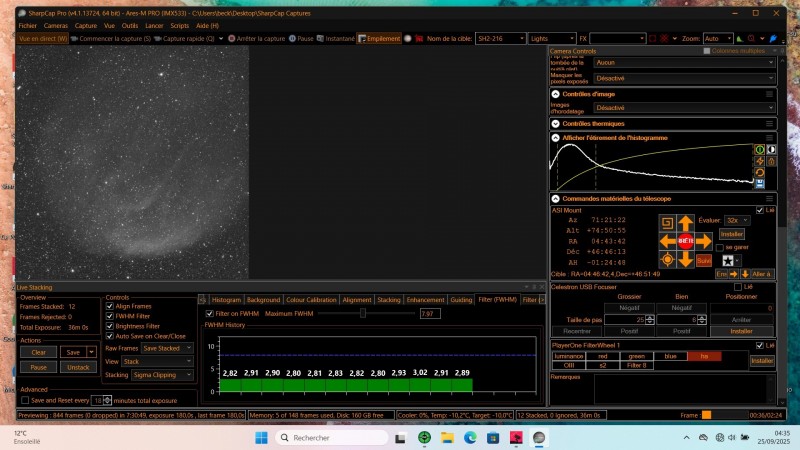The height and width of the screenshot is (450, 800).
Task: Click the lock icon next to histogram
Action: point(771,161)
